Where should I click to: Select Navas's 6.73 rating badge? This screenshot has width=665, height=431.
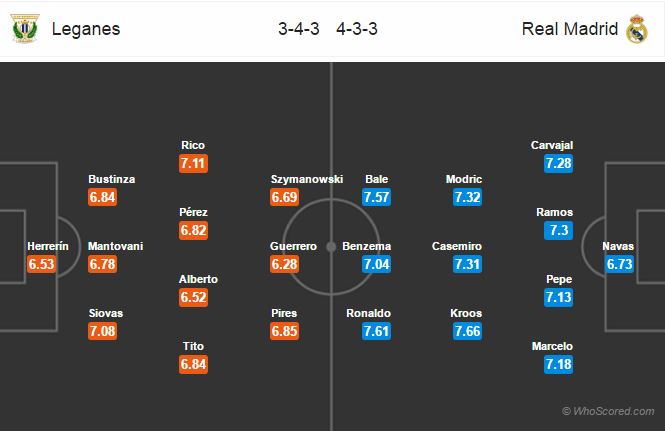coord(619,264)
